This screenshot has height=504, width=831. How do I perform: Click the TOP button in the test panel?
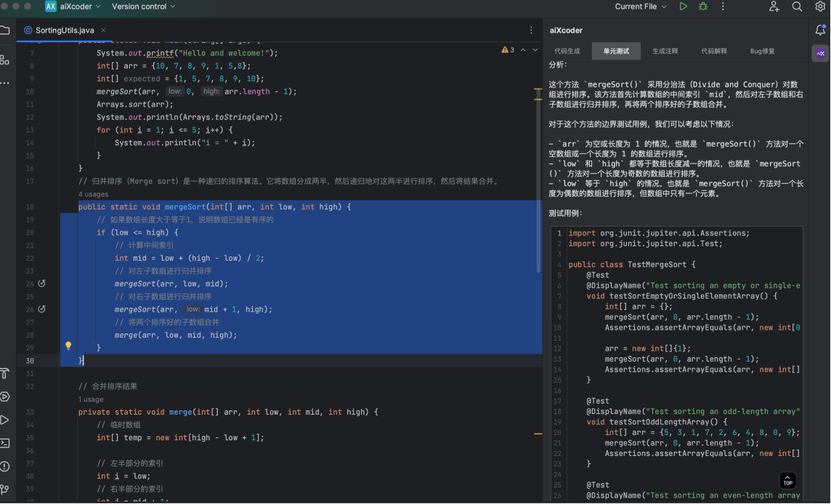point(787,481)
